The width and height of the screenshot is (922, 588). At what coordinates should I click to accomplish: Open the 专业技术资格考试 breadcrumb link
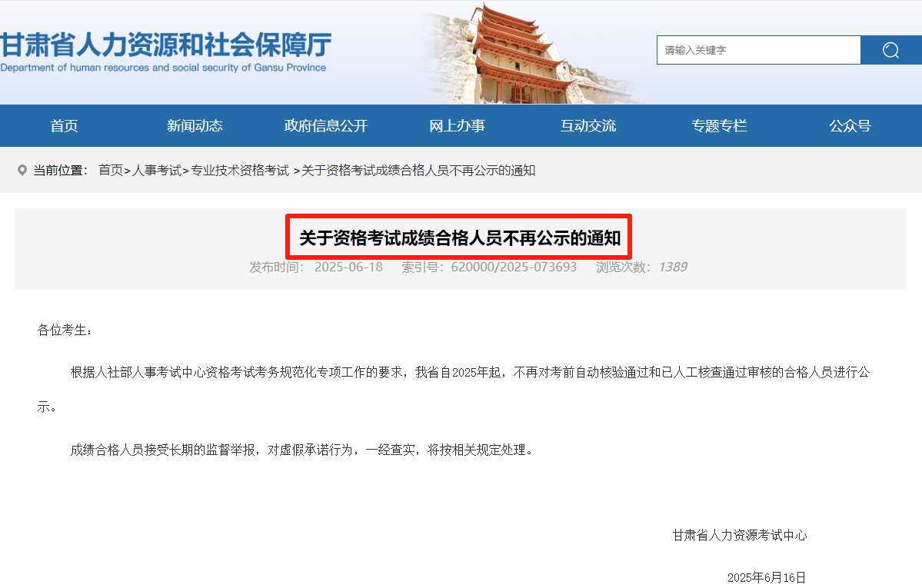tap(240, 170)
